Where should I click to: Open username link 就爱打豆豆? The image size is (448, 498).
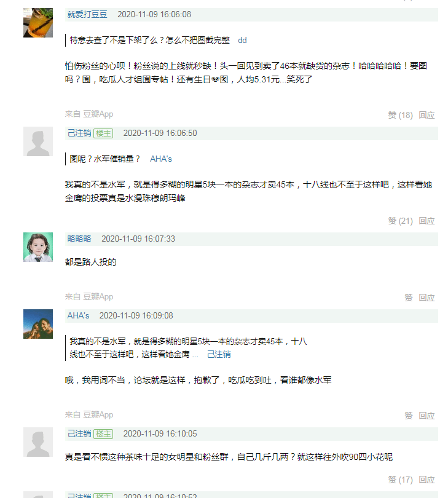coord(87,15)
